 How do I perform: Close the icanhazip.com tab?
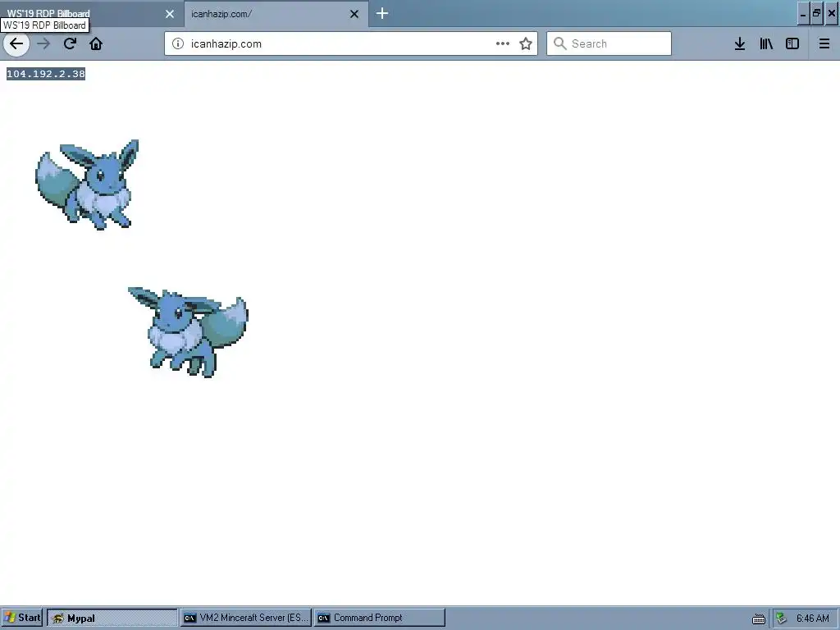(x=354, y=14)
